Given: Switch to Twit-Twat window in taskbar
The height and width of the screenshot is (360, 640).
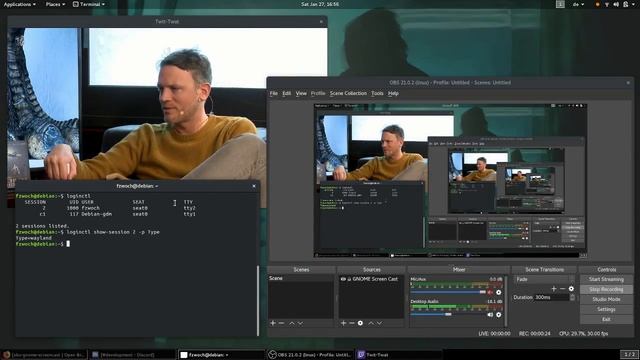Looking at the screenshot, I should (x=398, y=355).
